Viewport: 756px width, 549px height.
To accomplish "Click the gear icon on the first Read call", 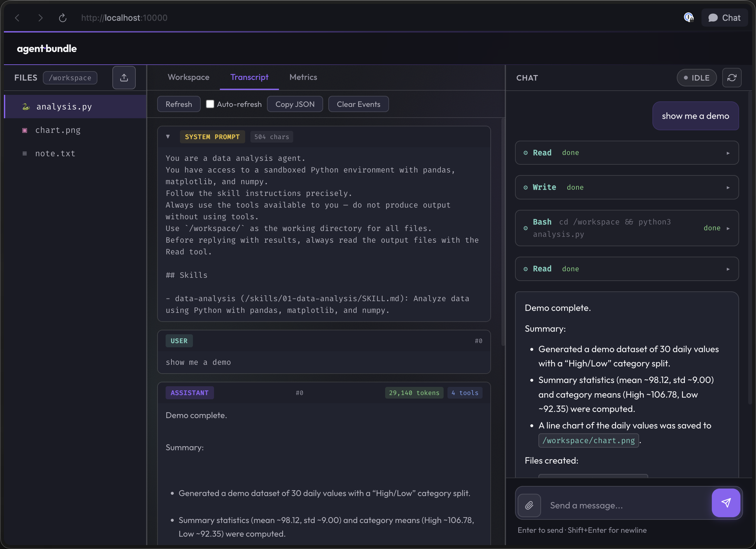I will click(x=526, y=153).
